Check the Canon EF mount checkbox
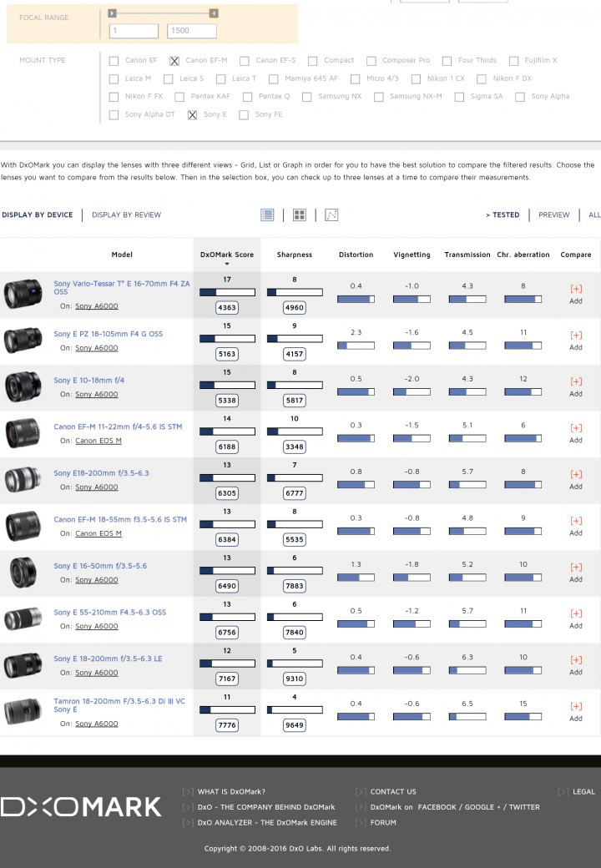The image size is (601, 868). pyautogui.click(x=114, y=61)
